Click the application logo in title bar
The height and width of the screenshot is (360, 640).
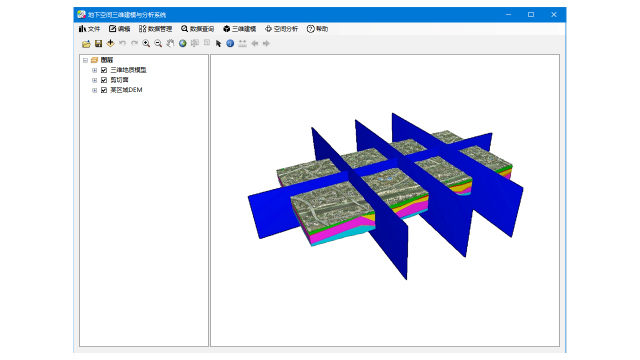click(x=82, y=15)
